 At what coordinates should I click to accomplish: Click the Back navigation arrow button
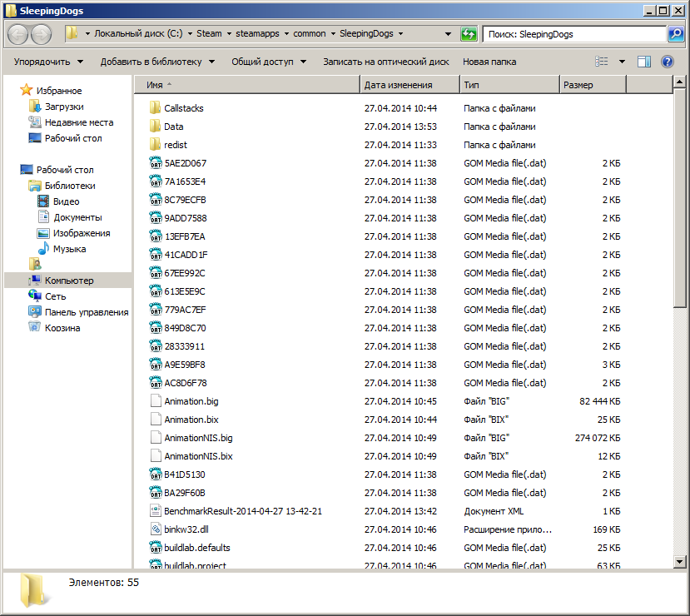[x=18, y=34]
